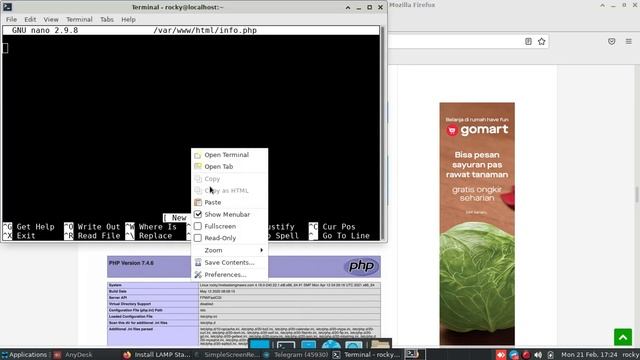Screen dimensions: 640x360
Task: Enable the Read-Only checkbox
Action: [x=198, y=238]
